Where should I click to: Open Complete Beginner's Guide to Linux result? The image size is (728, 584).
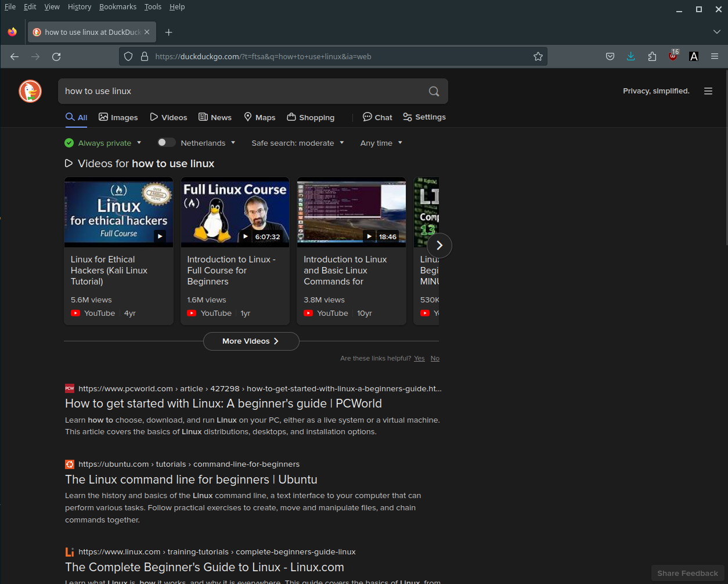pyautogui.click(x=204, y=567)
